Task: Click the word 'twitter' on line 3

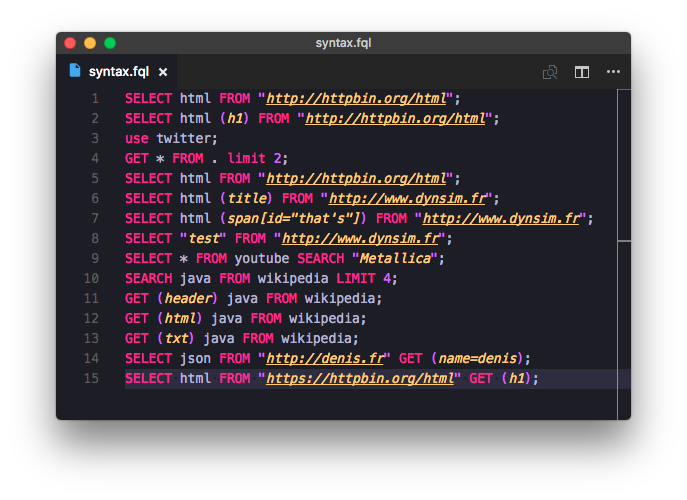Action: [x=184, y=138]
